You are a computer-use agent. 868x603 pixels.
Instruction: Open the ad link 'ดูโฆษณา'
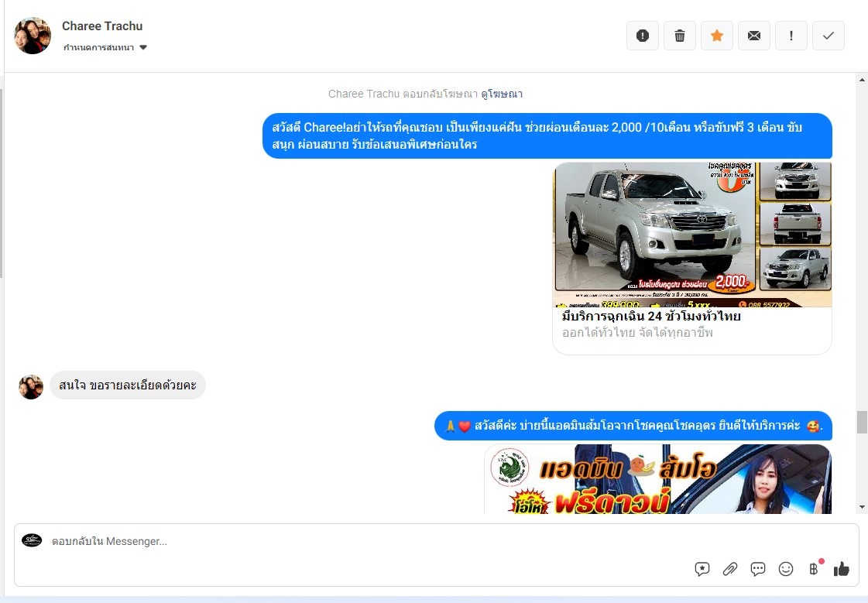point(502,94)
